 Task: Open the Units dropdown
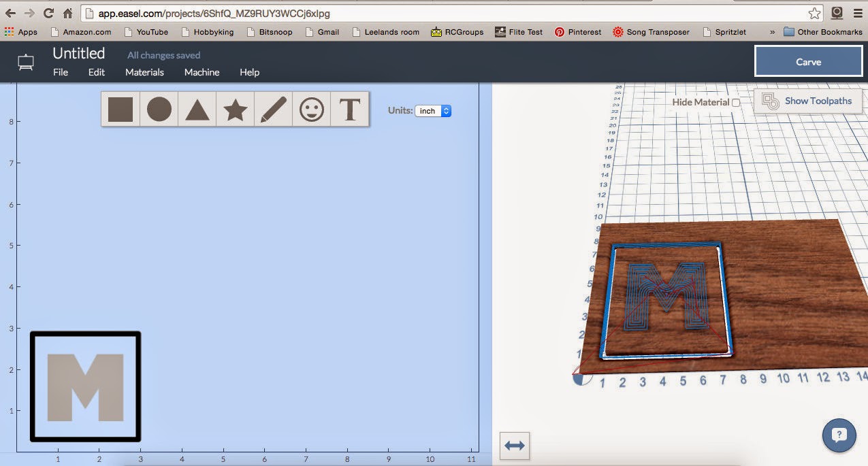[432, 111]
